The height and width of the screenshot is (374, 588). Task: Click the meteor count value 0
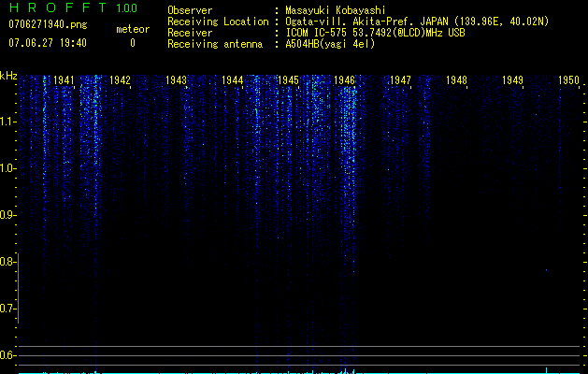coord(133,43)
